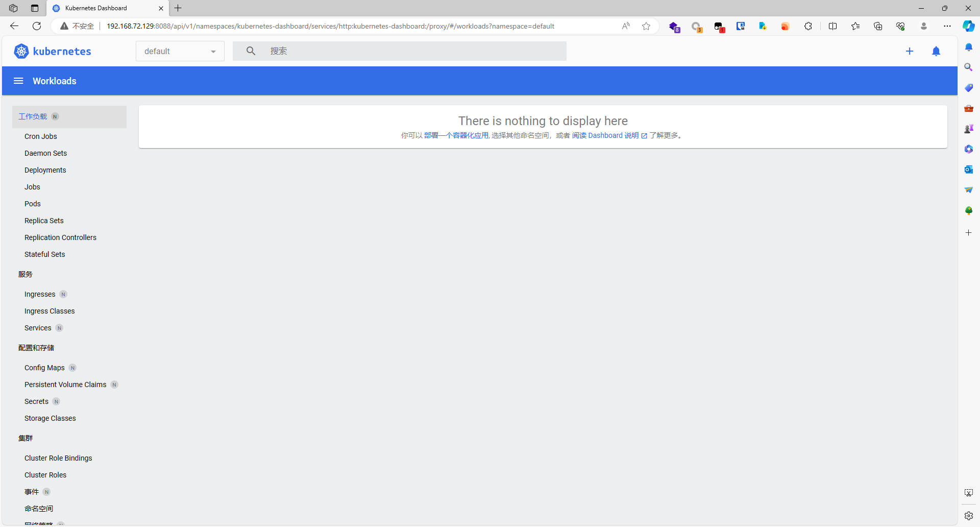980x527 pixels.
Task: Open Cron Jobs in the side menu
Action: [x=41, y=136]
